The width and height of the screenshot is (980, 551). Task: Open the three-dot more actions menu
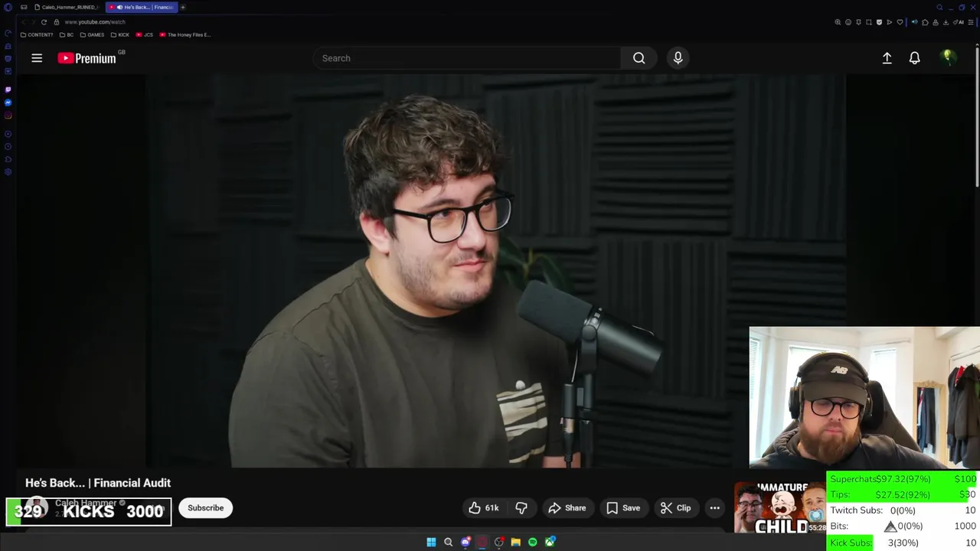(714, 508)
